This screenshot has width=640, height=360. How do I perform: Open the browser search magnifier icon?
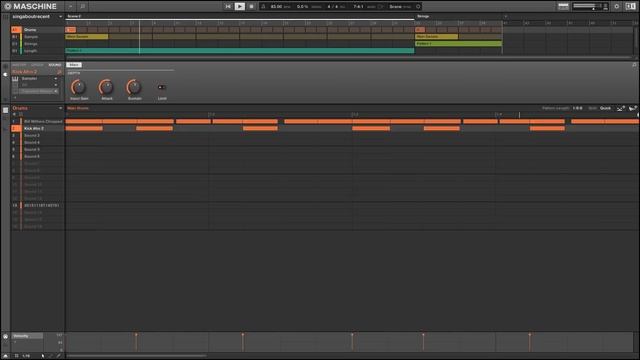click(82, 7)
